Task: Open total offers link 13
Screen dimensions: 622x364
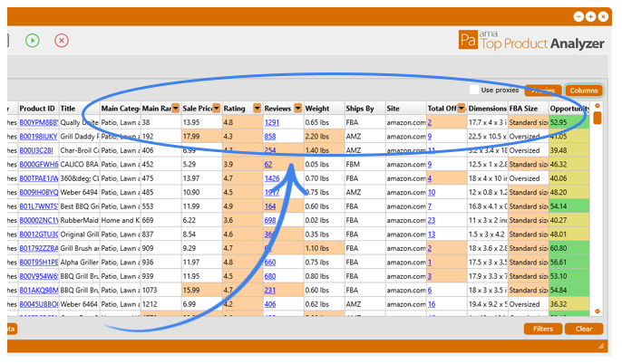Action: (432, 235)
